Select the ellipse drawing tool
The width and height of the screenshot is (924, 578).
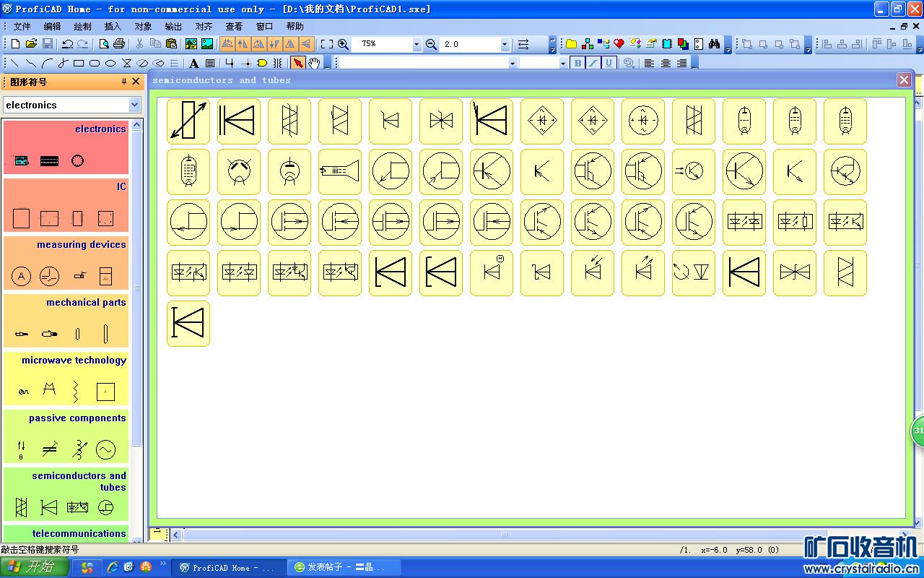pos(110,63)
